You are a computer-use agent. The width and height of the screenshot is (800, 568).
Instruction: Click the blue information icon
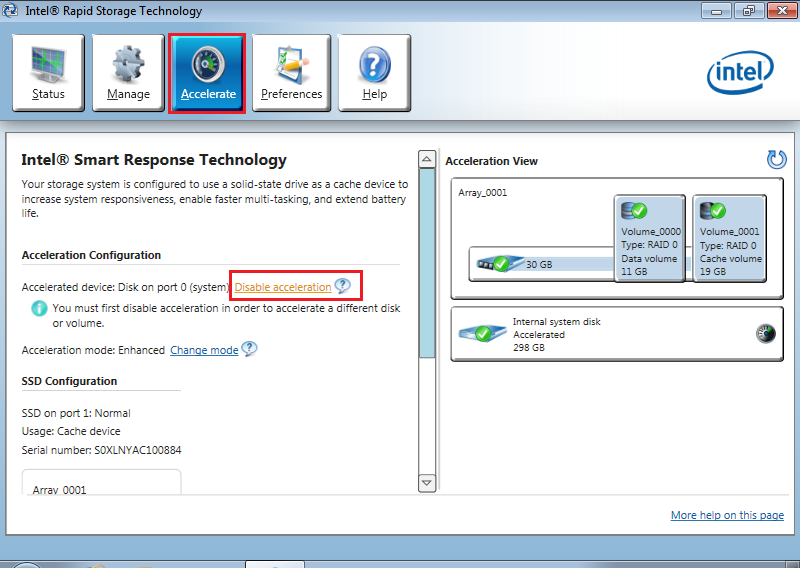click(39, 309)
